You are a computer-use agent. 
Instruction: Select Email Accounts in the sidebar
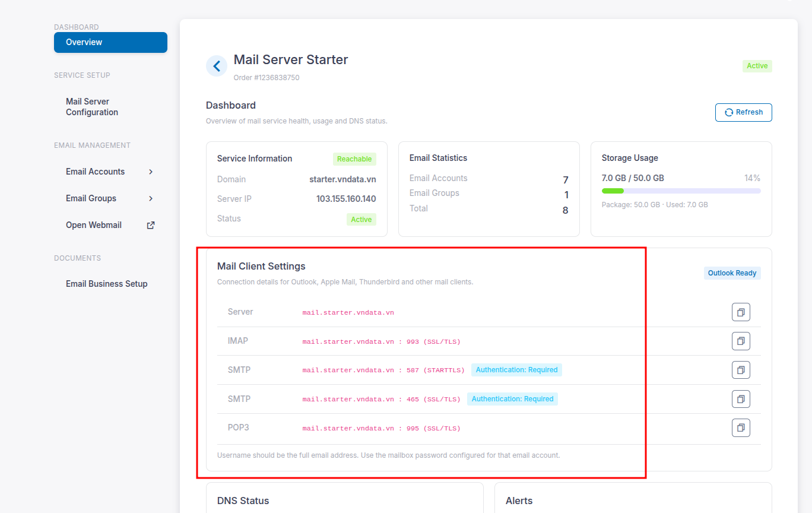point(95,172)
